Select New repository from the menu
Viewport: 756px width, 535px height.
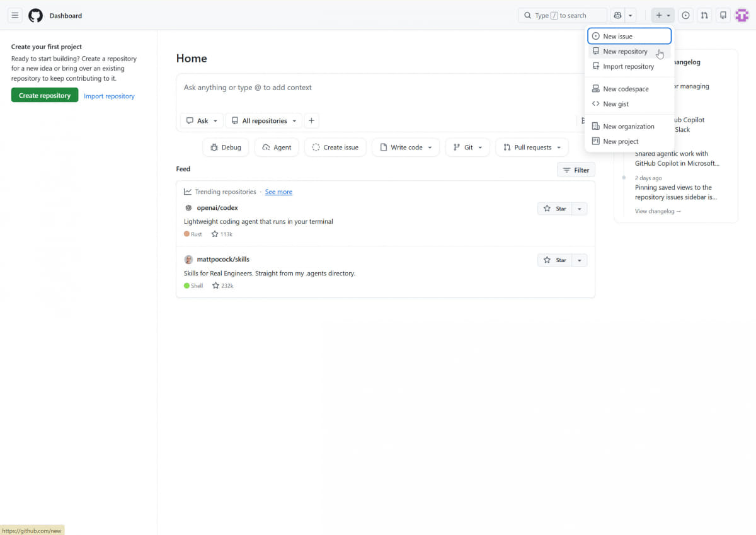pyautogui.click(x=629, y=52)
